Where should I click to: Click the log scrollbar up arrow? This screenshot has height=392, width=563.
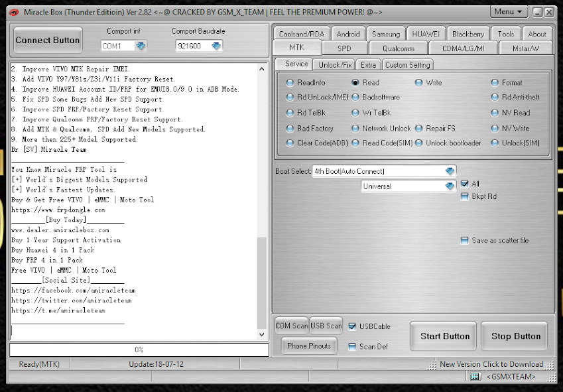point(262,68)
